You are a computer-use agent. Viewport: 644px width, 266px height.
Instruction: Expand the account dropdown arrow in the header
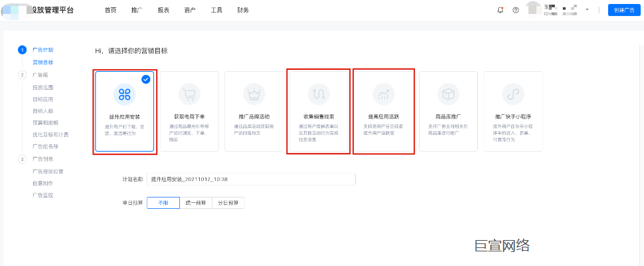[x=588, y=10]
